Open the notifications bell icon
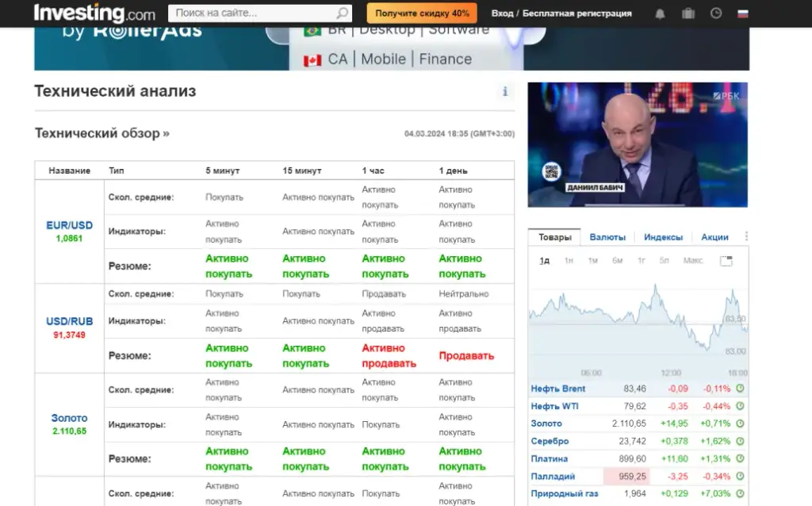Image resolution: width=812 pixels, height=506 pixels. coord(660,14)
